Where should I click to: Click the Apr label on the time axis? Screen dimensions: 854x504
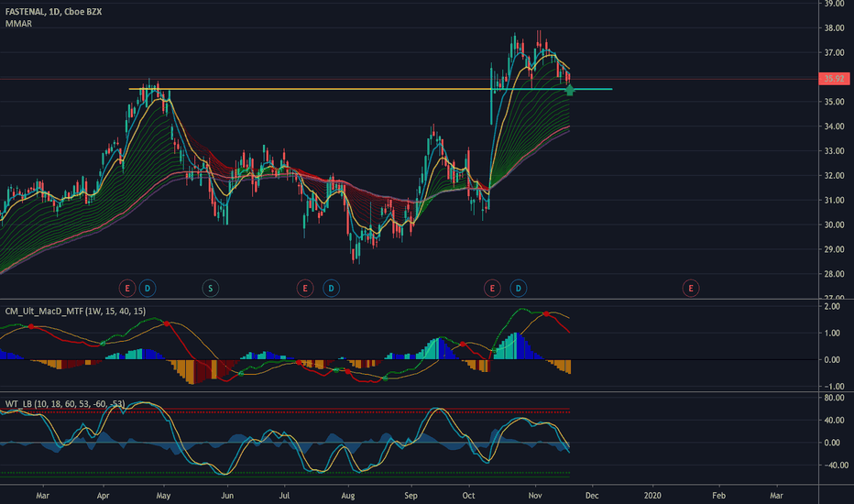[103, 495]
